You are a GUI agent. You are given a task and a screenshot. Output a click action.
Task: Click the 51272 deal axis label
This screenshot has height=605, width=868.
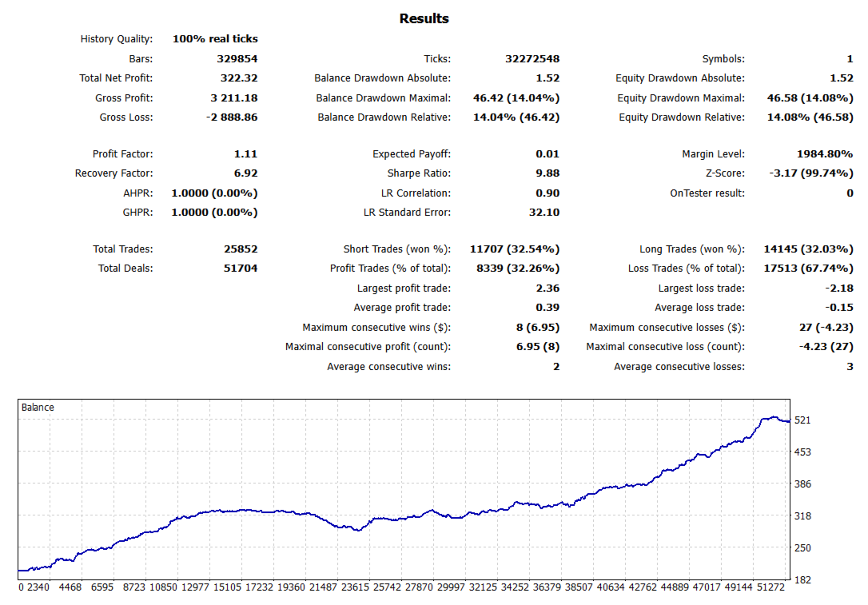[x=771, y=587]
